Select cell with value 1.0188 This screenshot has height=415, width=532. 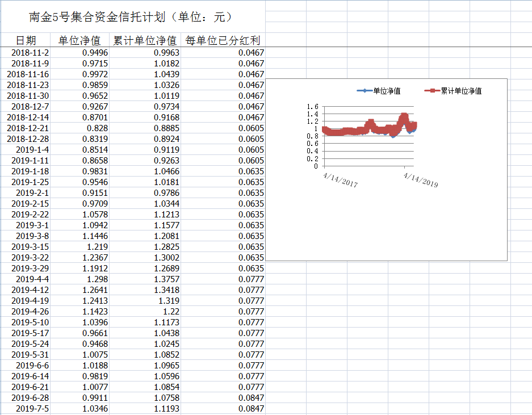tap(79, 366)
